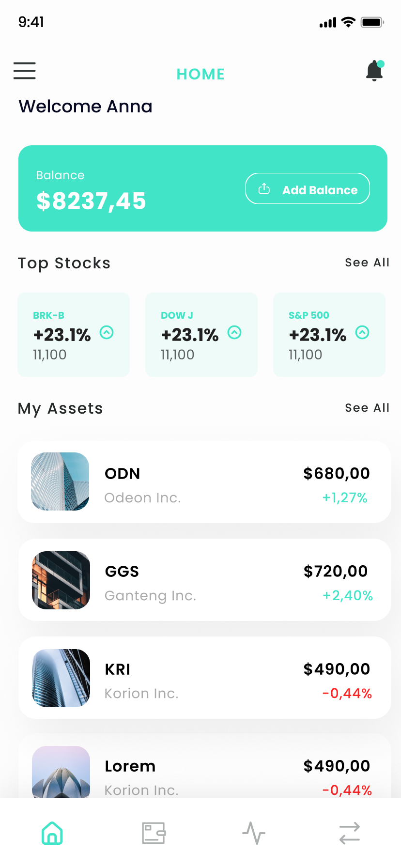Expand the DOW J up-chevron indicator
The width and height of the screenshot is (401, 868).
tap(234, 332)
